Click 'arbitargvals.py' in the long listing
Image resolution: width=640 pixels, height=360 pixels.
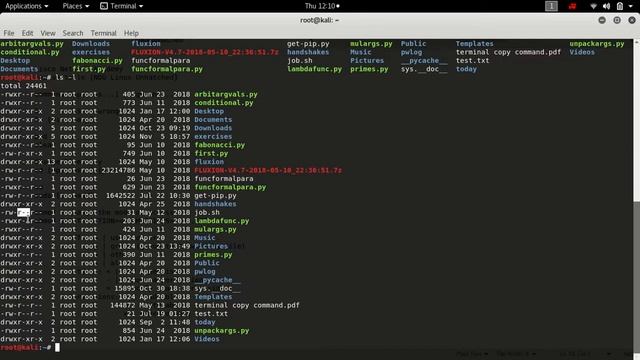click(x=226, y=94)
